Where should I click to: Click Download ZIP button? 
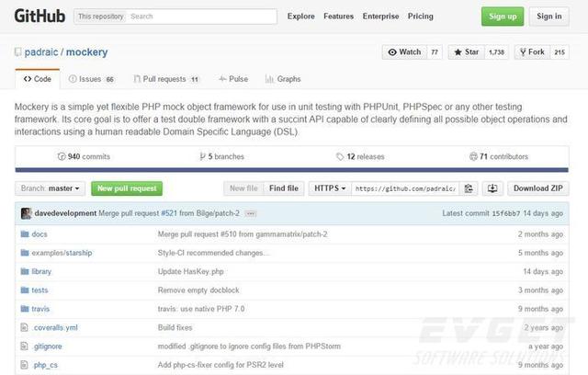coord(538,188)
